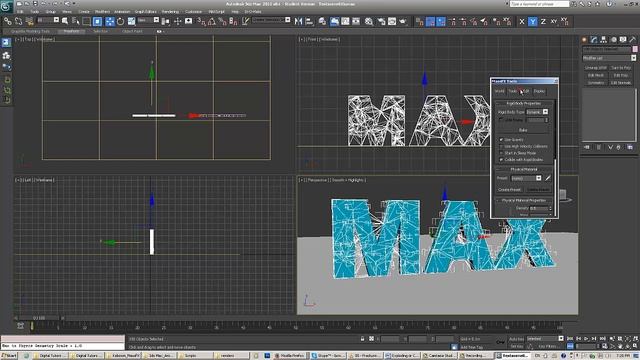The image size is (640, 360).
Task: Toggle 3D Snaps icon
Action: [x=201, y=21]
